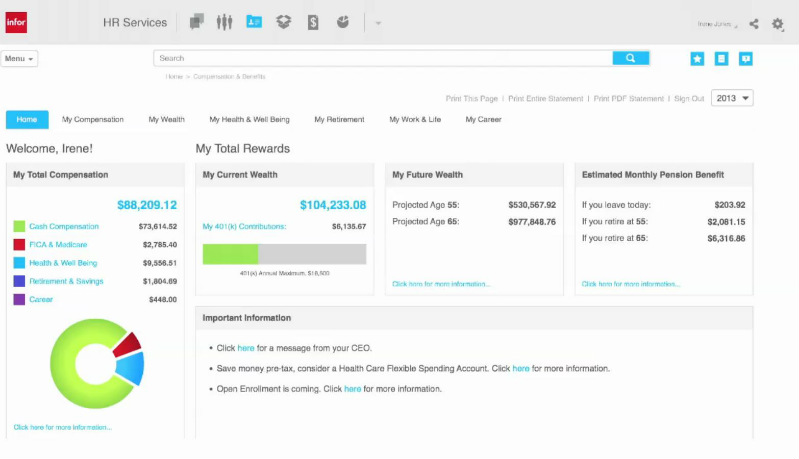This screenshot has width=799, height=459.
Task: Open the 2013 year dropdown
Action: (x=732, y=98)
